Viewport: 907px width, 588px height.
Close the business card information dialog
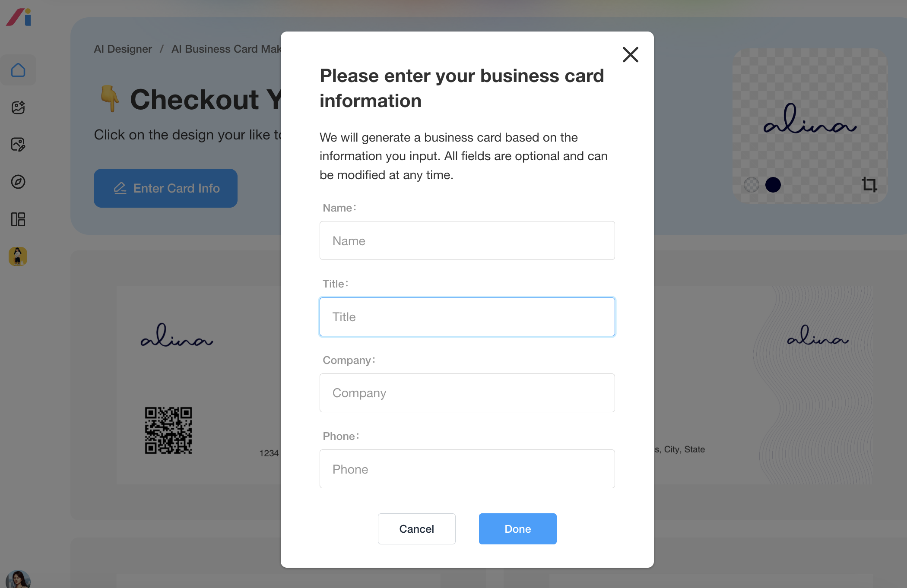pyautogui.click(x=630, y=55)
